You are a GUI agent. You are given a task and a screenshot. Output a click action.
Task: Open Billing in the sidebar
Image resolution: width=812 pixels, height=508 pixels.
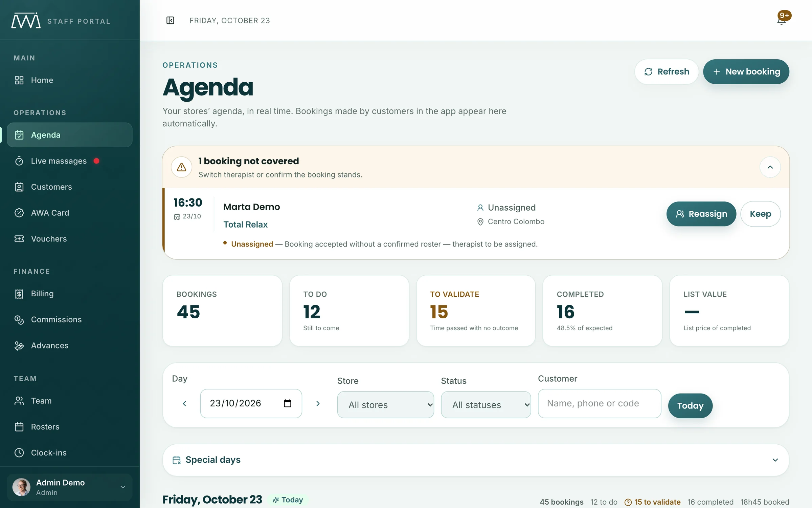[69, 294]
